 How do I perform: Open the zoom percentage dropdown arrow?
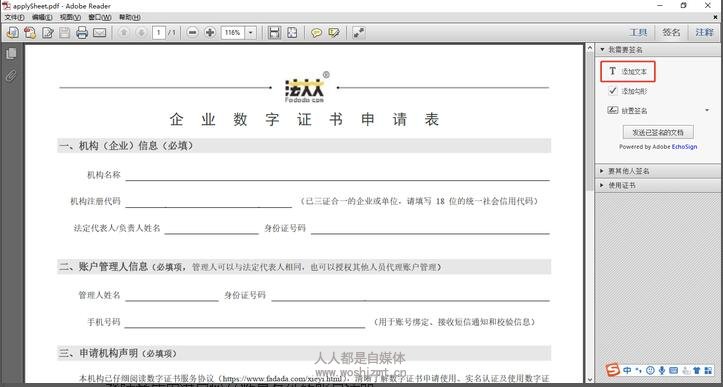coord(250,33)
